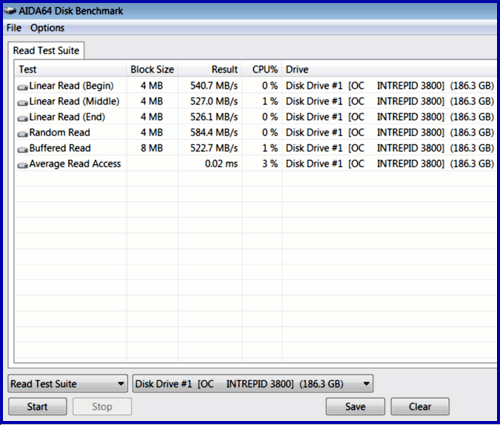Screen dimensions: 500x425
Task: Click the drive icon beside Linear Read (Middle)
Action: pos(22,103)
